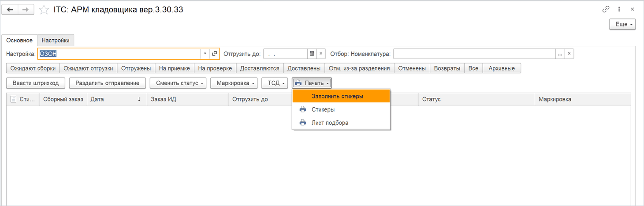Choose Стикеры print option

click(x=341, y=109)
